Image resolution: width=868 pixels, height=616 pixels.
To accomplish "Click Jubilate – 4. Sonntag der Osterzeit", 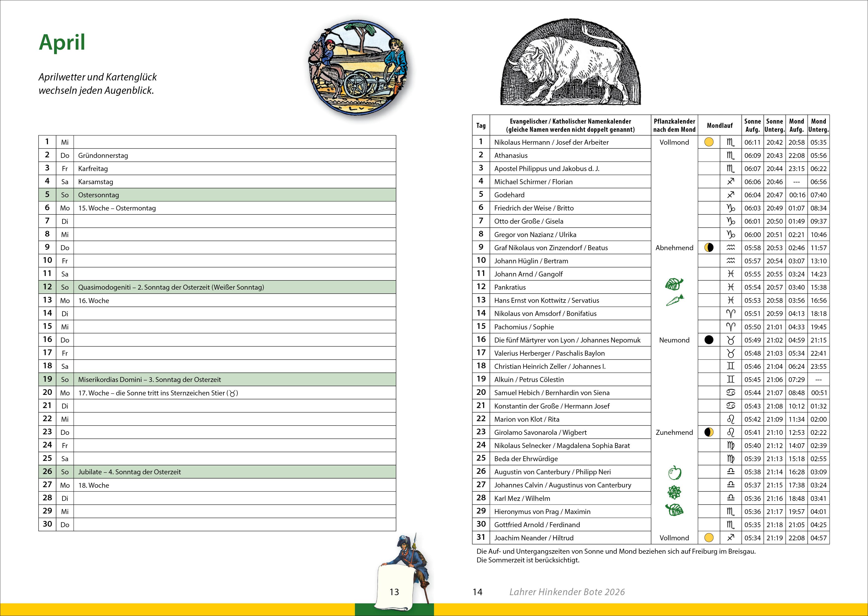I will coord(129,472).
